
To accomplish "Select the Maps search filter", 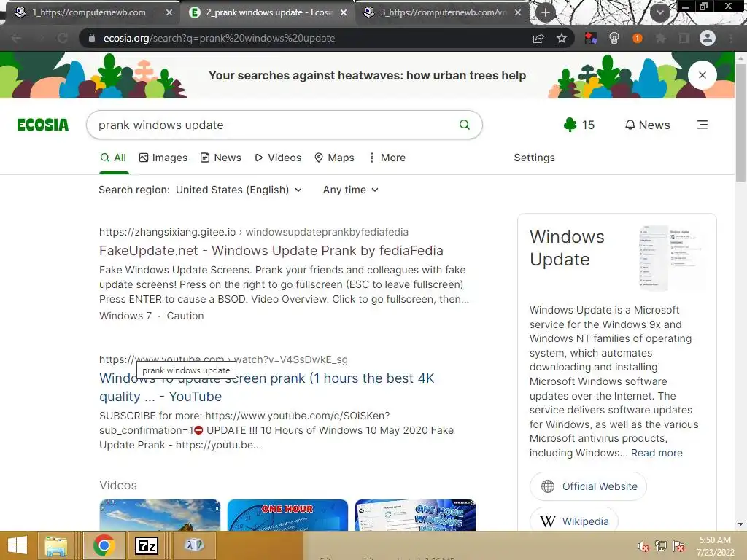I will pyautogui.click(x=334, y=157).
